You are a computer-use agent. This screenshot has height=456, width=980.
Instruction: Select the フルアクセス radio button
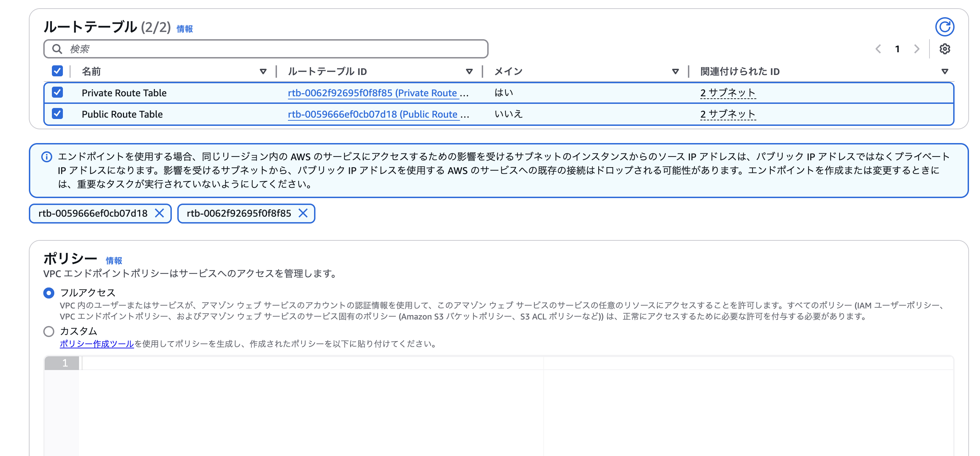point(49,293)
